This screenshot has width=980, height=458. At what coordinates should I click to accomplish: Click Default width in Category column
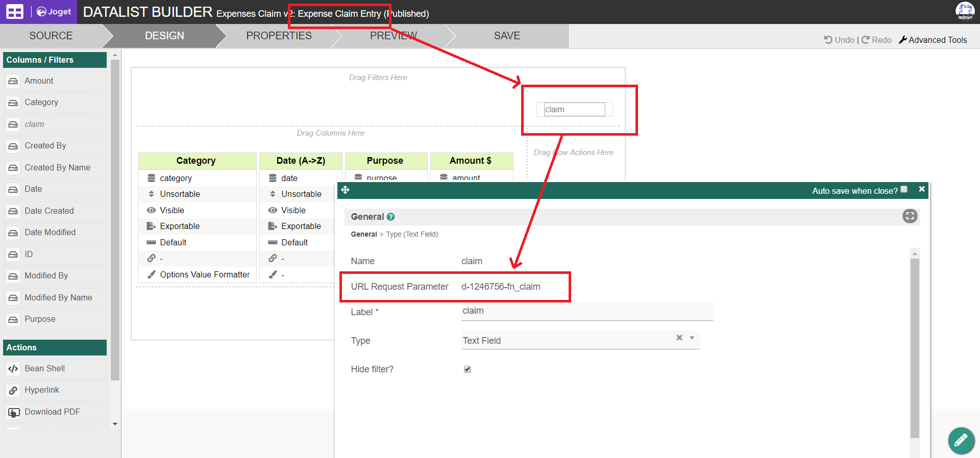coord(173,242)
